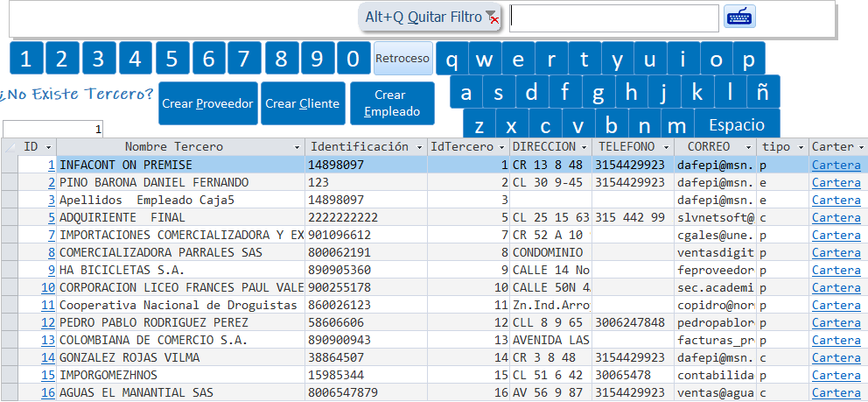
Task: Click identification cell 900255178
Action: tap(367, 287)
